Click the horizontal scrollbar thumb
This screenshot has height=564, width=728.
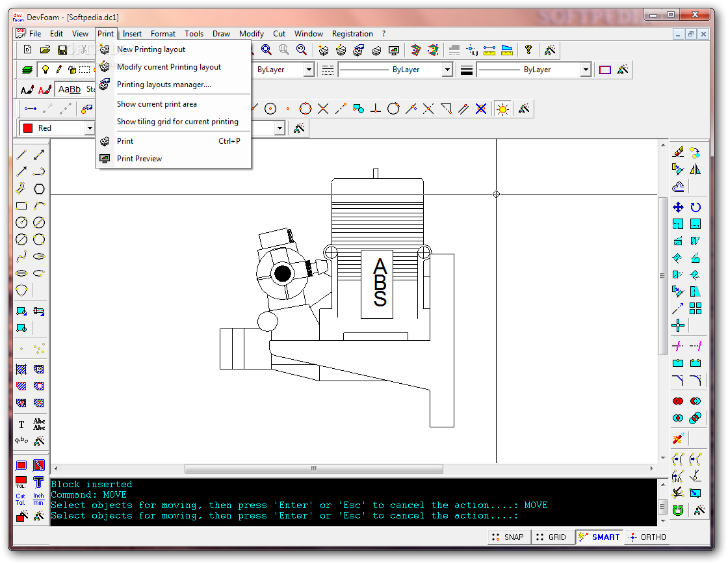click(313, 468)
